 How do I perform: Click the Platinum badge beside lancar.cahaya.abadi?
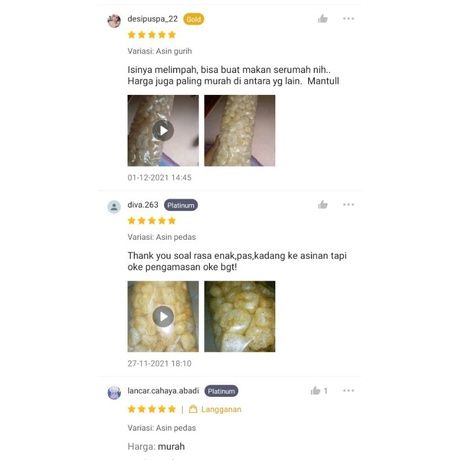[221, 391]
